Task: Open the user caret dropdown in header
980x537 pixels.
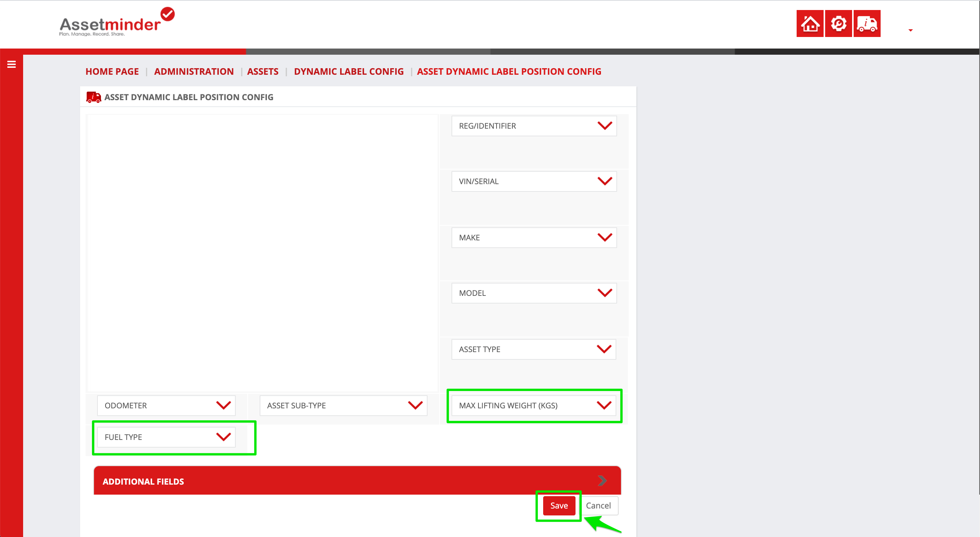Action: click(x=910, y=30)
